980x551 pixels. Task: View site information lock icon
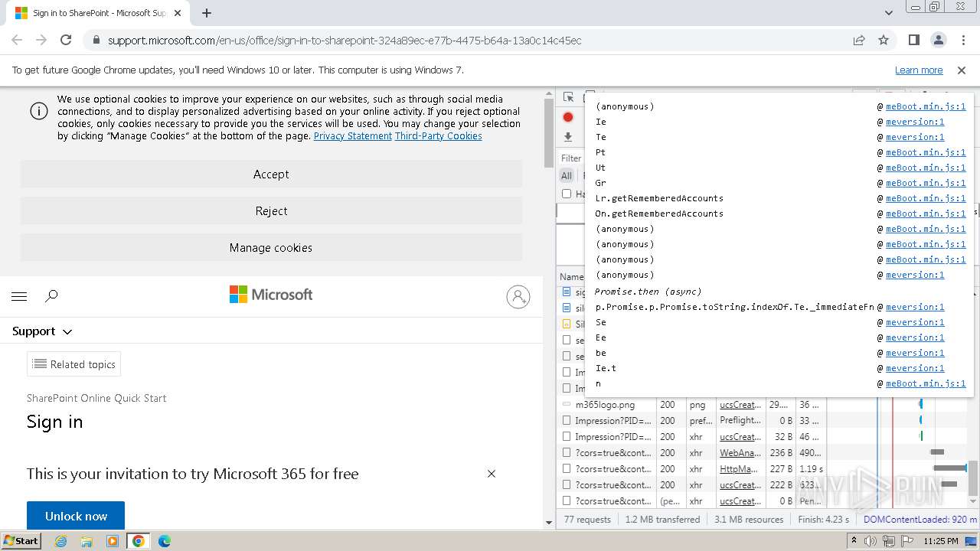[x=96, y=40]
